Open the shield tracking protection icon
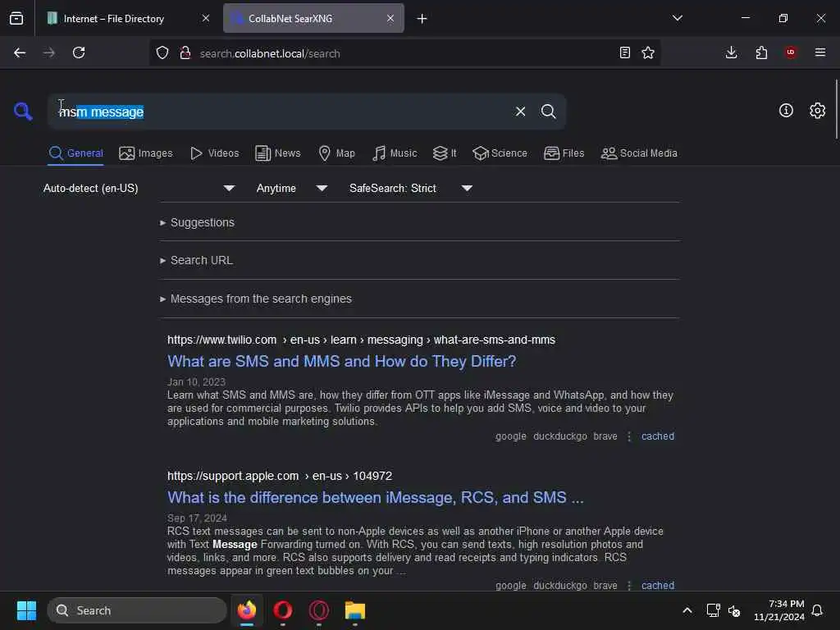 [162, 52]
